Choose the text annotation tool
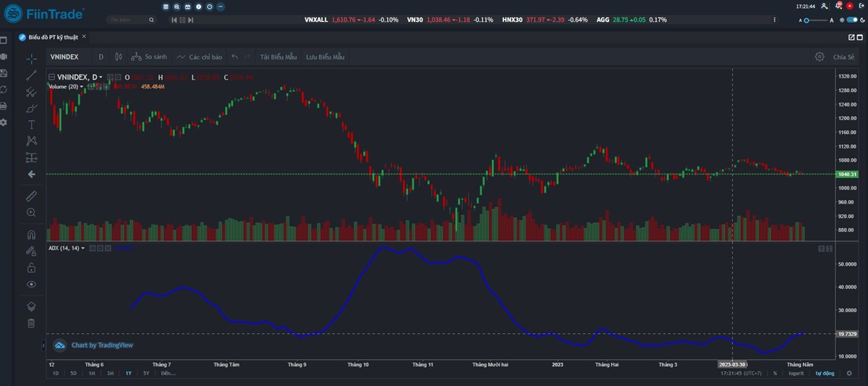Viewport: 868px width, 386px height. point(31,124)
